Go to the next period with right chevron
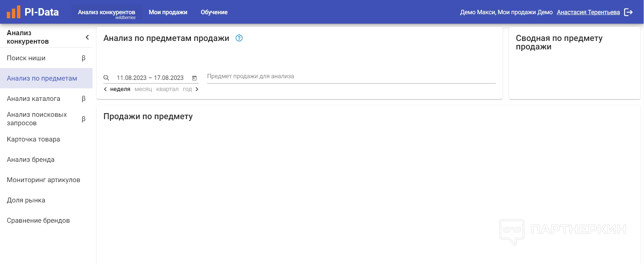This screenshot has width=644, height=264. (x=197, y=89)
